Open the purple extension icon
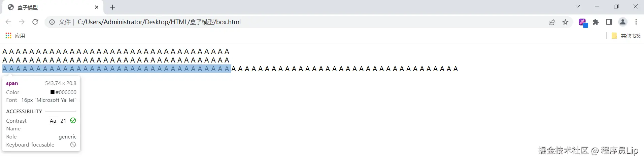This screenshot has width=644, height=161. 583,23
